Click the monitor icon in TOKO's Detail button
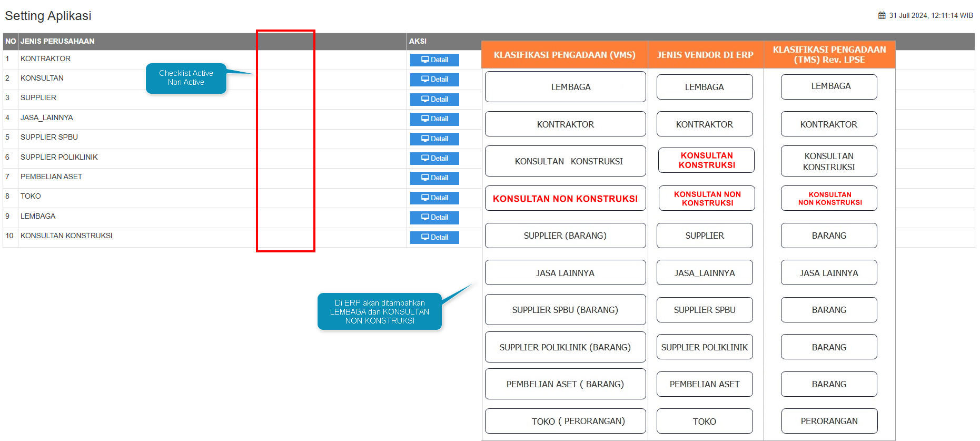 tap(425, 198)
